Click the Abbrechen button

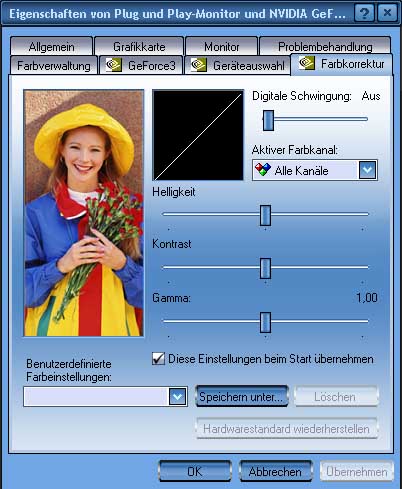coord(275,471)
